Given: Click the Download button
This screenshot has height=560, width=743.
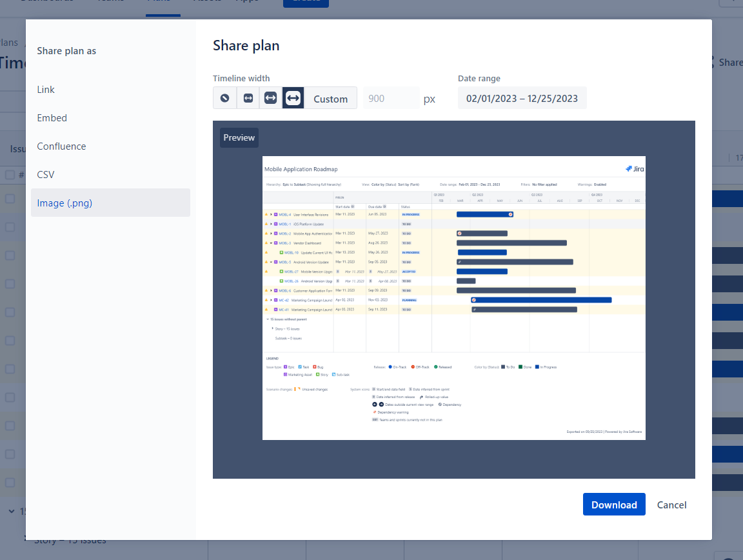Looking at the screenshot, I should coord(613,505).
